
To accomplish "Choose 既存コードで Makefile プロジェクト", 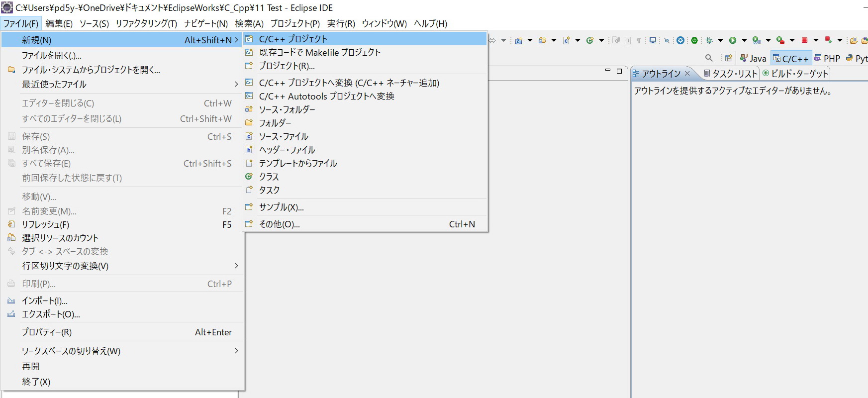I will point(365,52).
